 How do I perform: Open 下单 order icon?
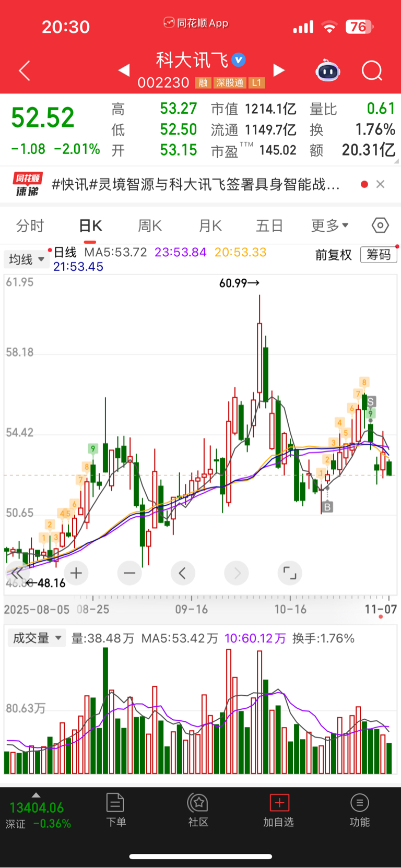click(115, 810)
